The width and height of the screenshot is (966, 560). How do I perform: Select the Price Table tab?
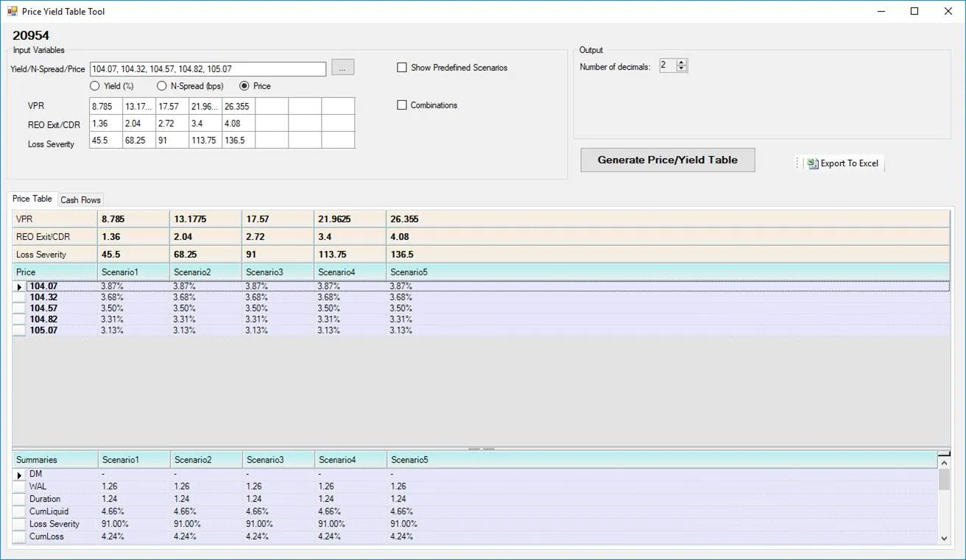pos(32,198)
